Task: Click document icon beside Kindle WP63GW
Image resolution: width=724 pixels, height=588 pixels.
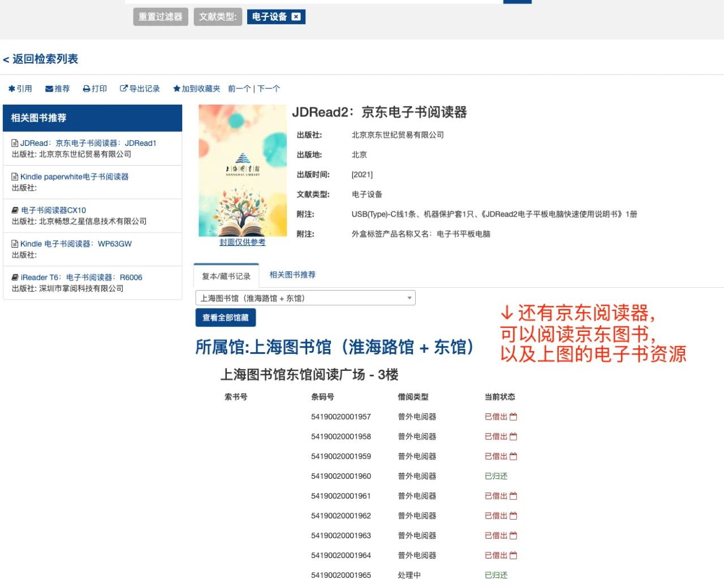Action: [x=15, y=244]
